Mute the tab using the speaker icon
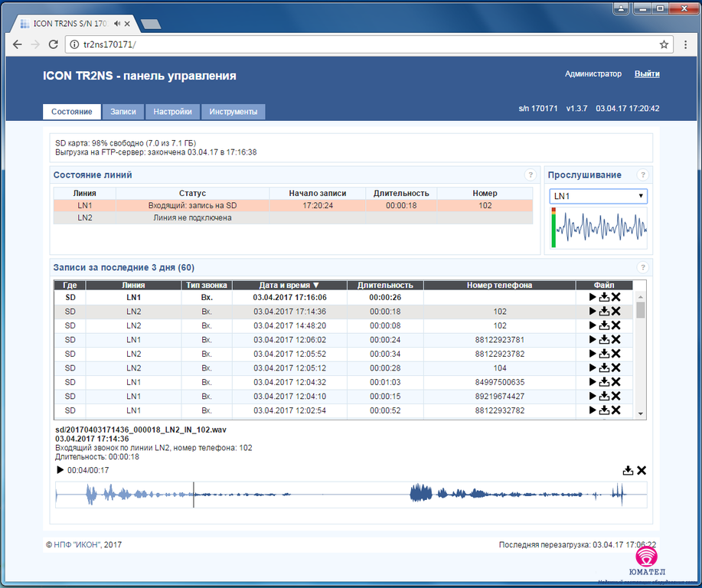 pos(117,24)
